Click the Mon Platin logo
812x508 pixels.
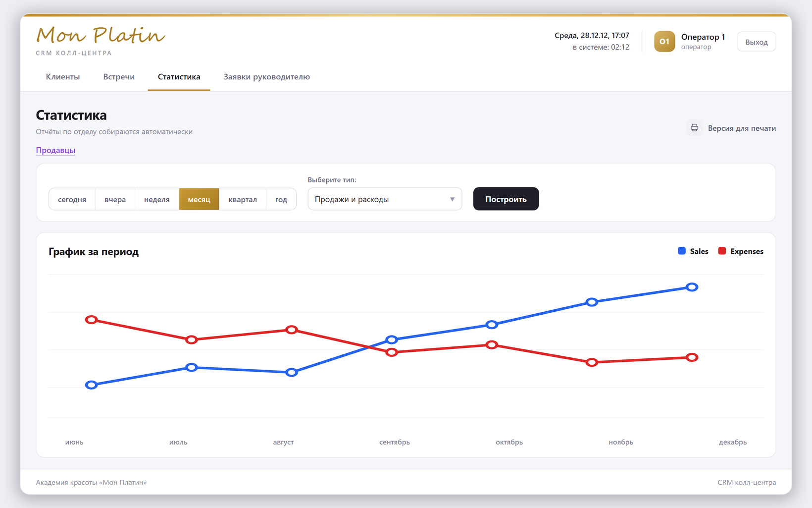101,35
